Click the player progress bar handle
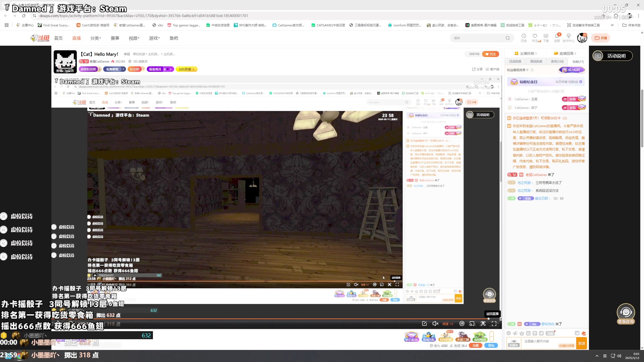644x362 pixels. (x=488, y=319)
